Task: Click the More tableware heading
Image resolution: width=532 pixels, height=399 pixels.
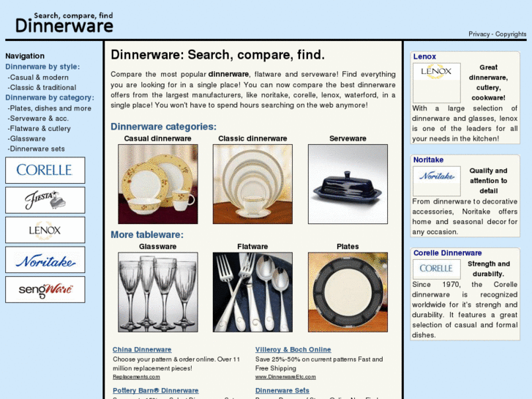Action: pyautogui.click(x=147, y=235)
